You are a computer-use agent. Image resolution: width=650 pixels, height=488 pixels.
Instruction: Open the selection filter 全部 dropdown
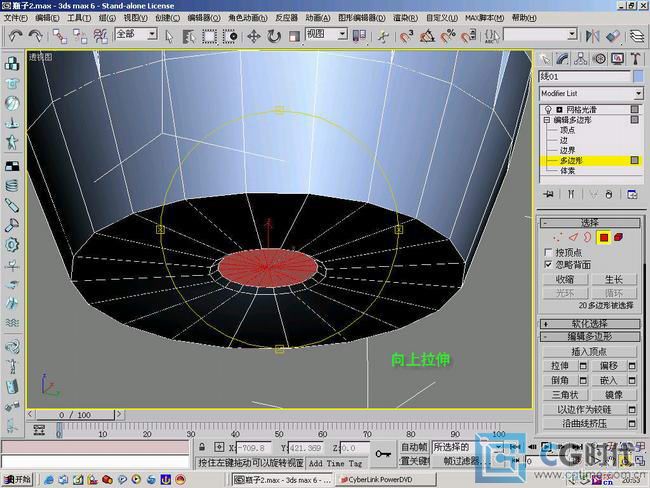(136, 34)
